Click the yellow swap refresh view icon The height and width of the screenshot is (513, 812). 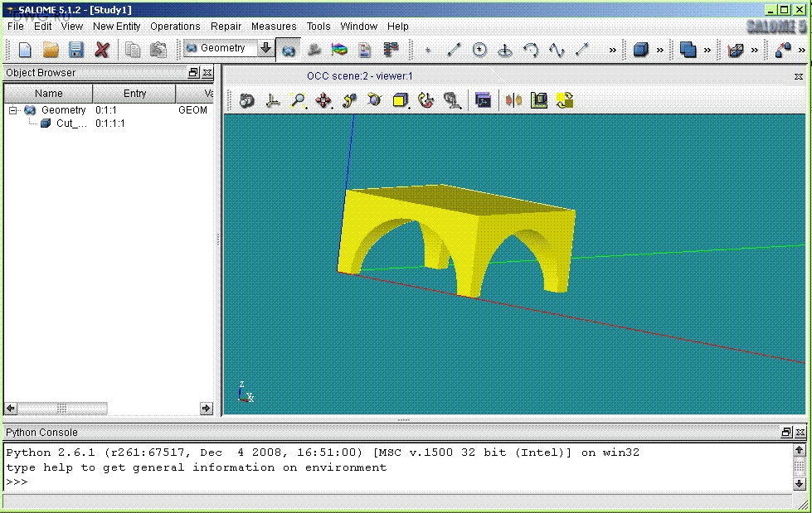pos(565,100)
